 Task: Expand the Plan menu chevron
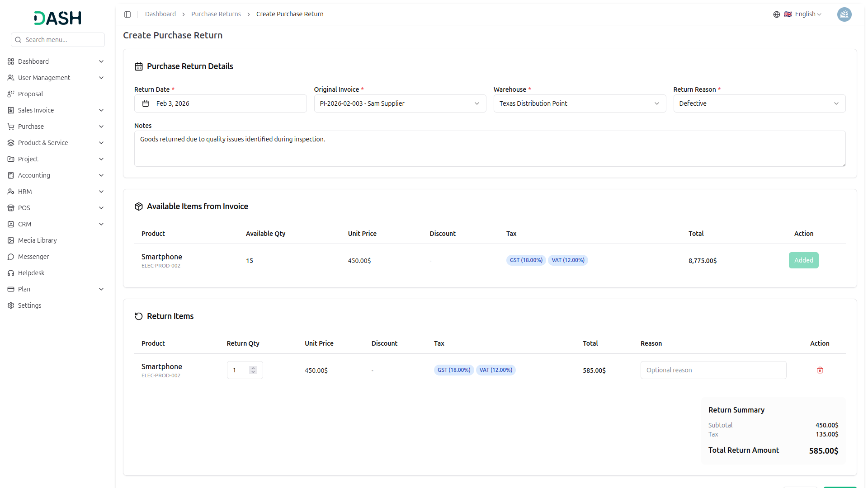pyautogui.click(x=101, y=289)
